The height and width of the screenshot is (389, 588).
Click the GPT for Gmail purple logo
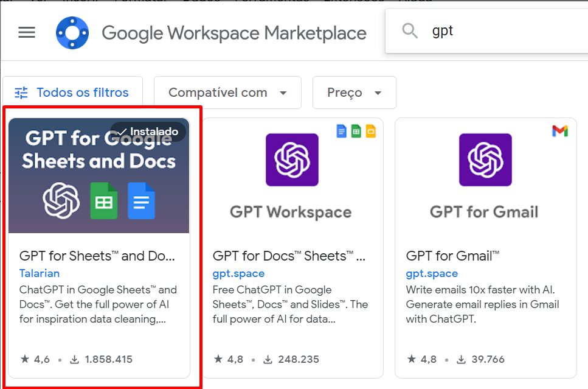[x=486, y=160]
